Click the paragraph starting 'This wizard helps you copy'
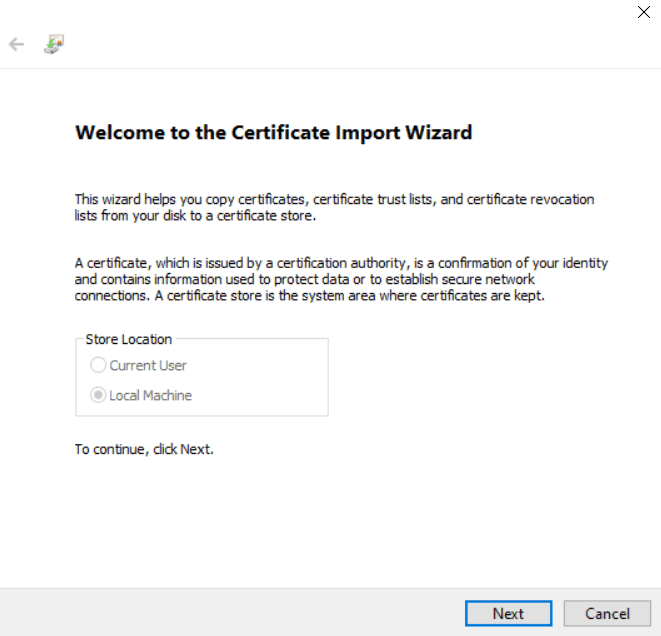Screen dimensions: 661x636 click(334, 207)
